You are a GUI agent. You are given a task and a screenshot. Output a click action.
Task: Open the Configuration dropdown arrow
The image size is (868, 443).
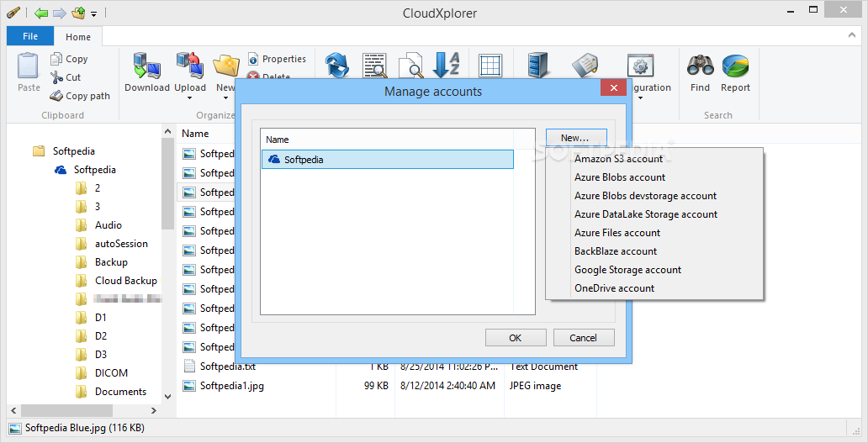click(x=641, y=98)
